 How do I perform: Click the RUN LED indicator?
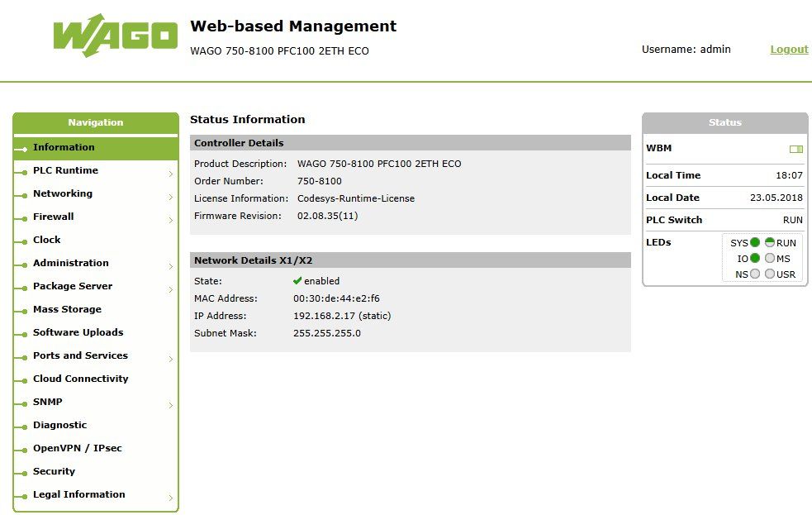tap(770, 242)
